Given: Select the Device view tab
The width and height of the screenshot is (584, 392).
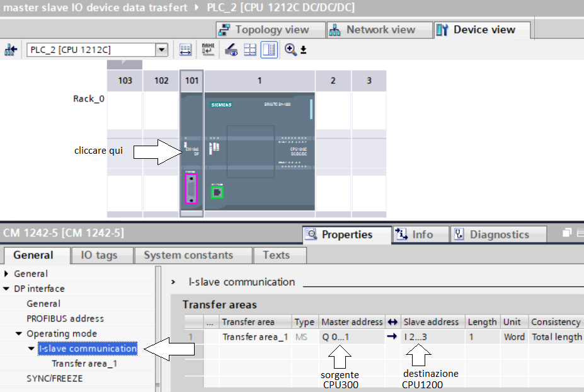Looking at the screenshot, I should pos(483,30).
